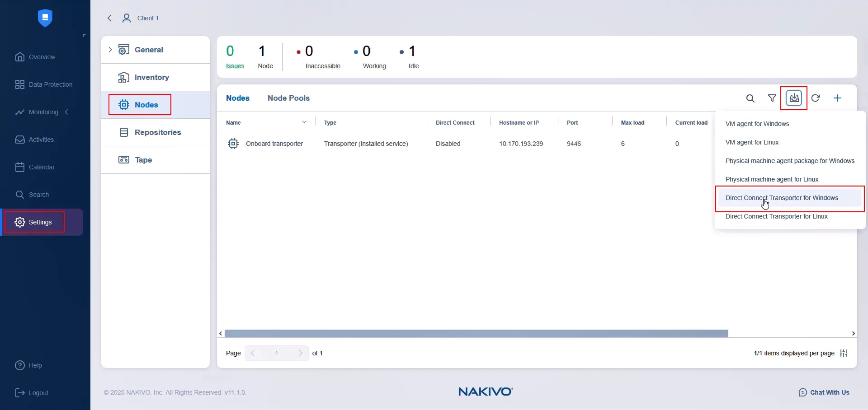Click the Type column header

click(330, 122)
